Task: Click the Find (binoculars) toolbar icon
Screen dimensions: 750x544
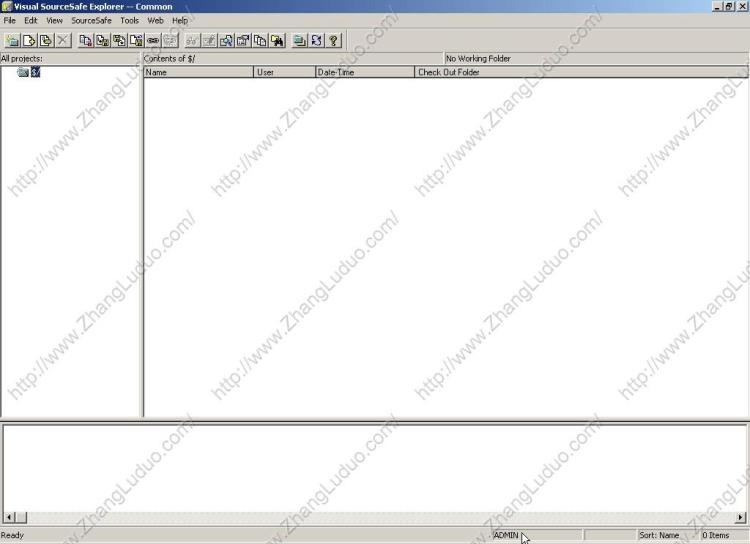Action: (x=277, y=41)
